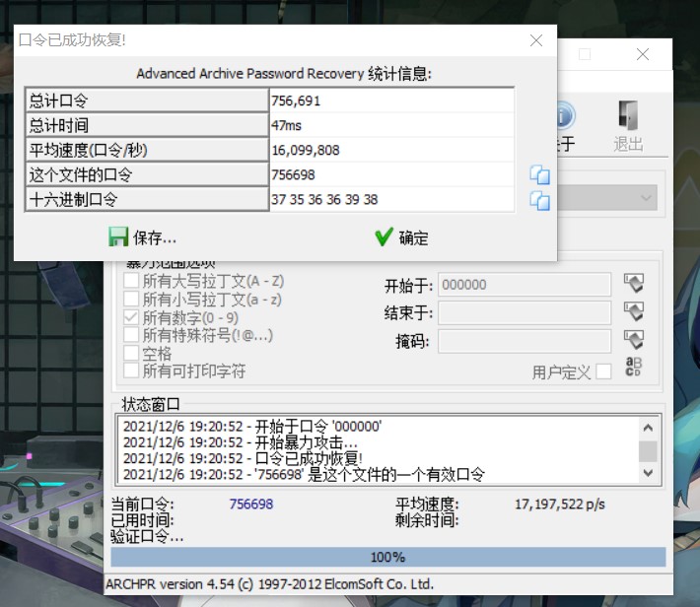The image size is (700, 607).
Task: Click the status log scrollbar thumb
Action: [x=648, y=451]
